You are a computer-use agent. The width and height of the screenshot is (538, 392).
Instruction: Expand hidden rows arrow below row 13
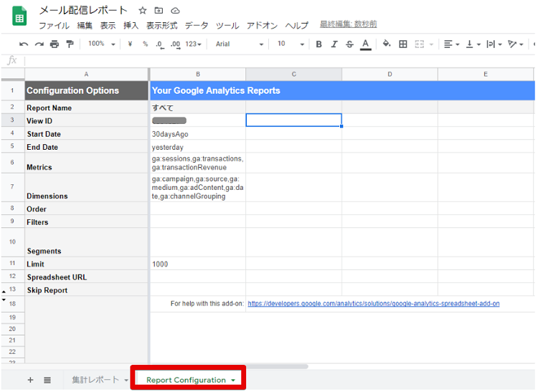pyautogui.click(x=4, y=300)
